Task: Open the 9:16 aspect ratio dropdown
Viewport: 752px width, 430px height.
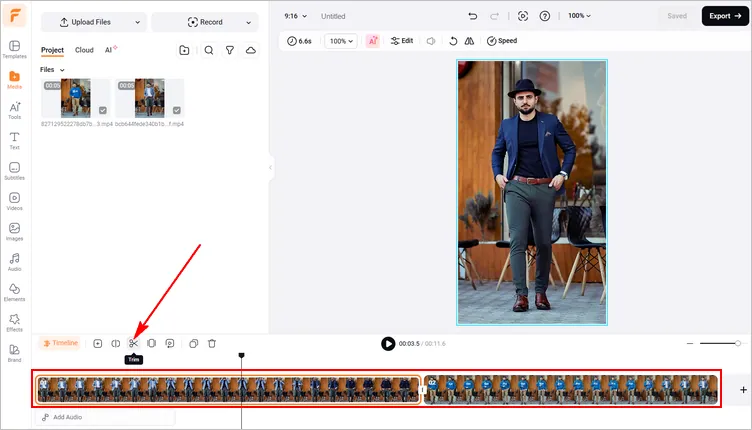Action: coord(295,16)
